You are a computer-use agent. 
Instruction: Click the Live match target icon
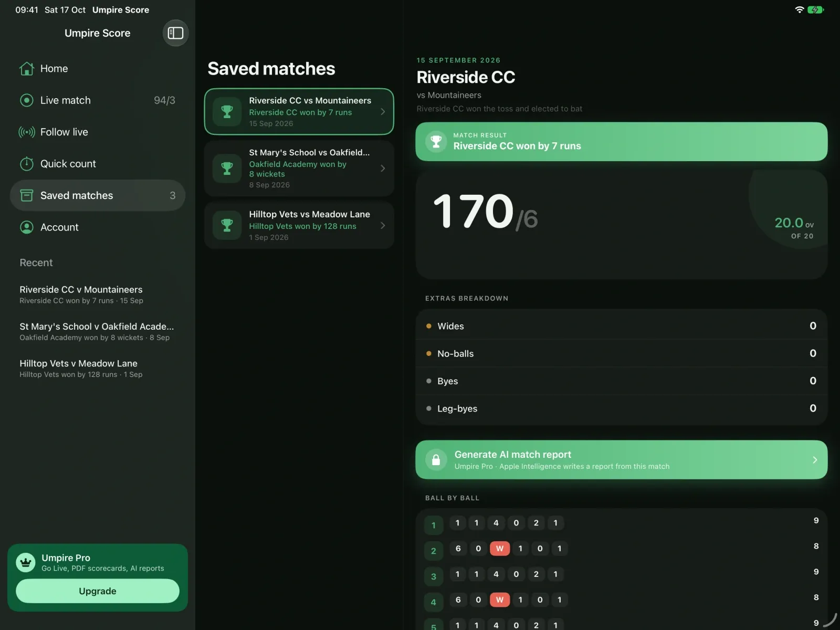coord(27,100)
